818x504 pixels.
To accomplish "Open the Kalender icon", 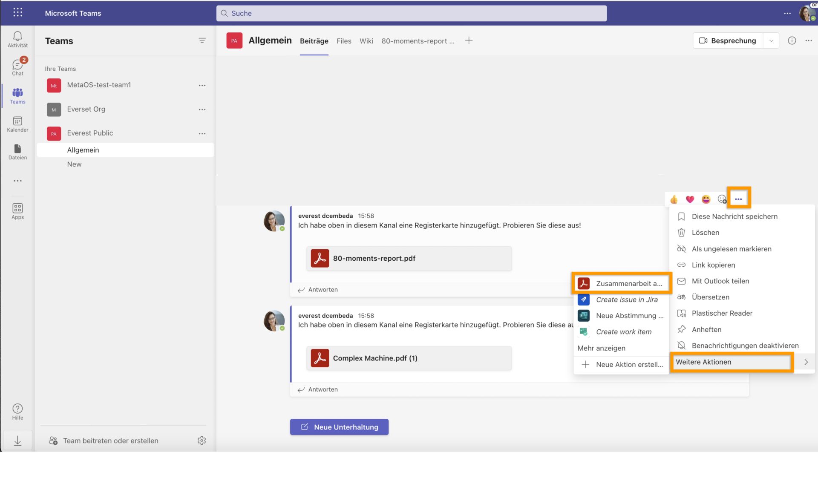I will pyautogui.click(x=17, y=124).
